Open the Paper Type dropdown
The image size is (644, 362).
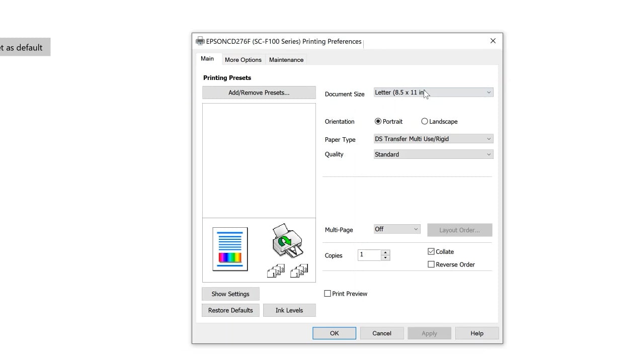click(x=433, y=139)
